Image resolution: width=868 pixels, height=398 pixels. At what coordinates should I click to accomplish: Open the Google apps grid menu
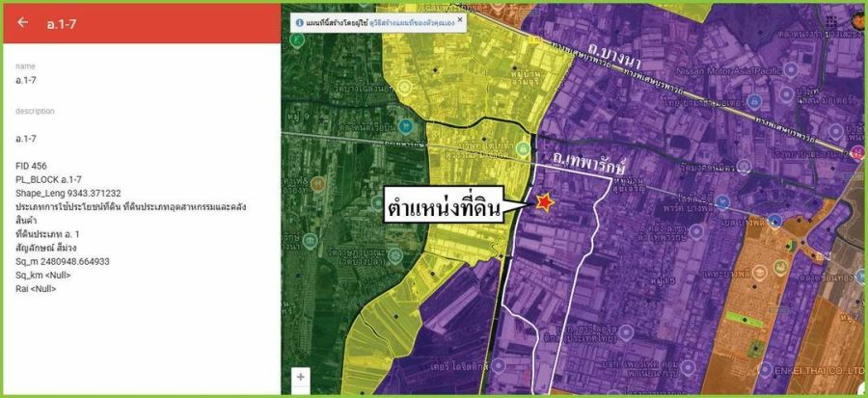coord(831,21)
